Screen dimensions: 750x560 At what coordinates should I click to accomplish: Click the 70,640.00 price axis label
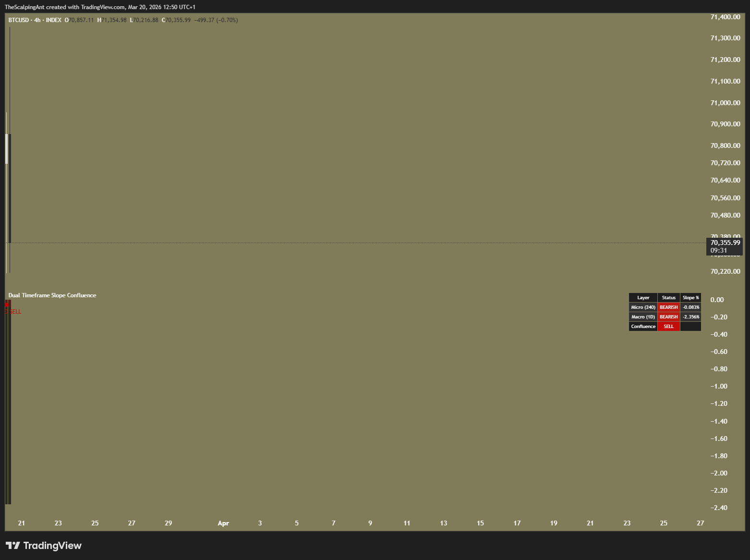(725, 180)
